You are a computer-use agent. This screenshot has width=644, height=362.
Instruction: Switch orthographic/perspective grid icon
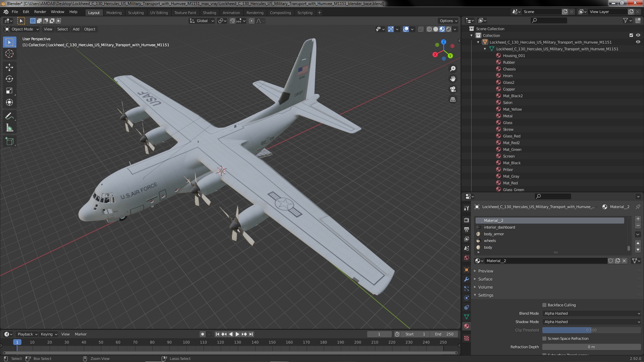click(x=453, y=100)
